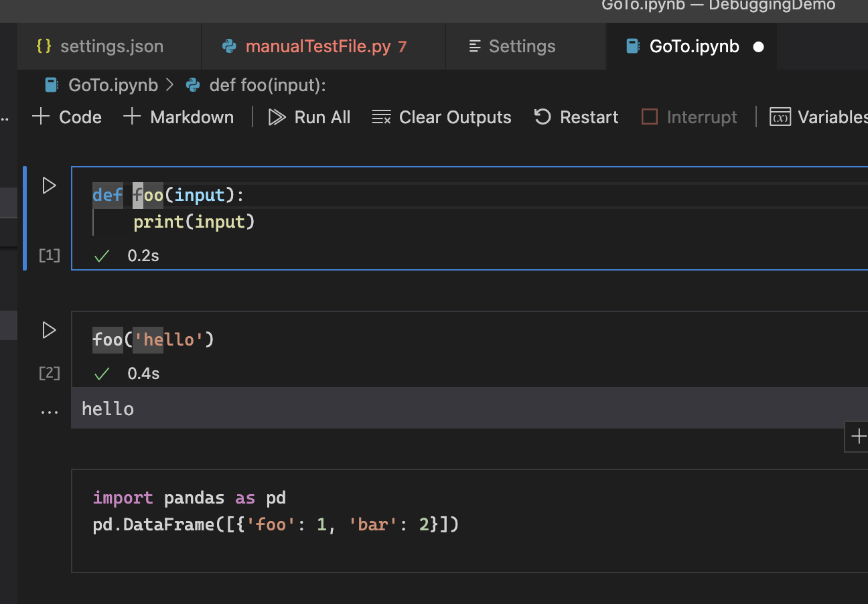This screenshot has height=604, width=868.
Task: Open output actions ellipsis for hello output
Action: point(49,411)
